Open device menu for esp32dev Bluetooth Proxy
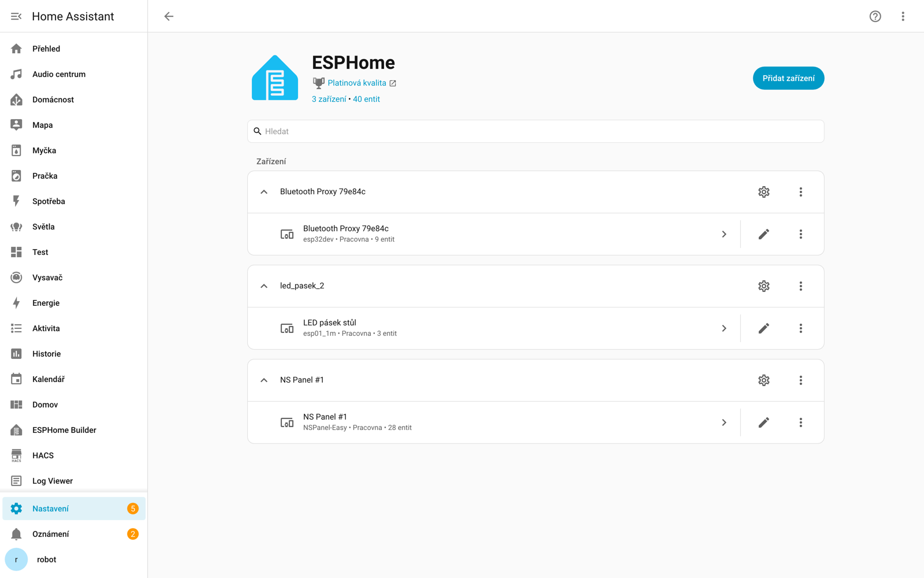This screenshot has width=924, height=578. (x=800, y=234)
